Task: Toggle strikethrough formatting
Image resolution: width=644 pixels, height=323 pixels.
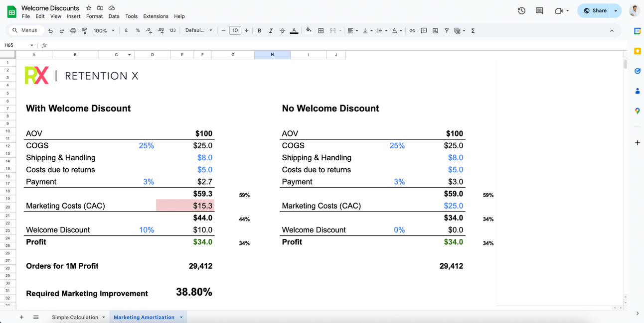Action: click(282, 30)
